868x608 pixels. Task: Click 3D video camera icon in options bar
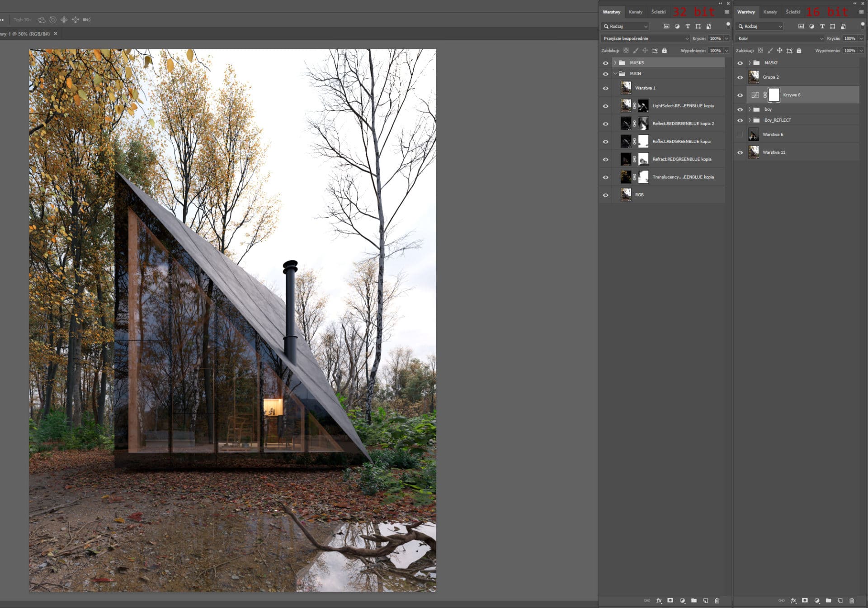87,19
